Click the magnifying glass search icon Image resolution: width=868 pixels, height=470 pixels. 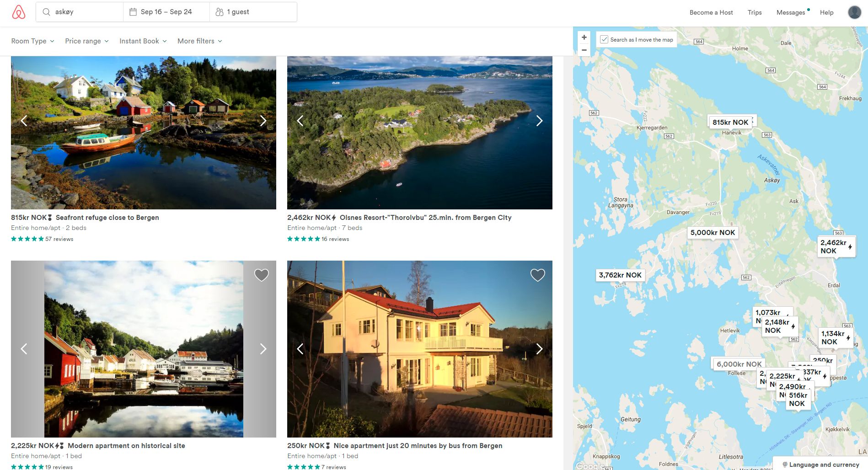46,12
